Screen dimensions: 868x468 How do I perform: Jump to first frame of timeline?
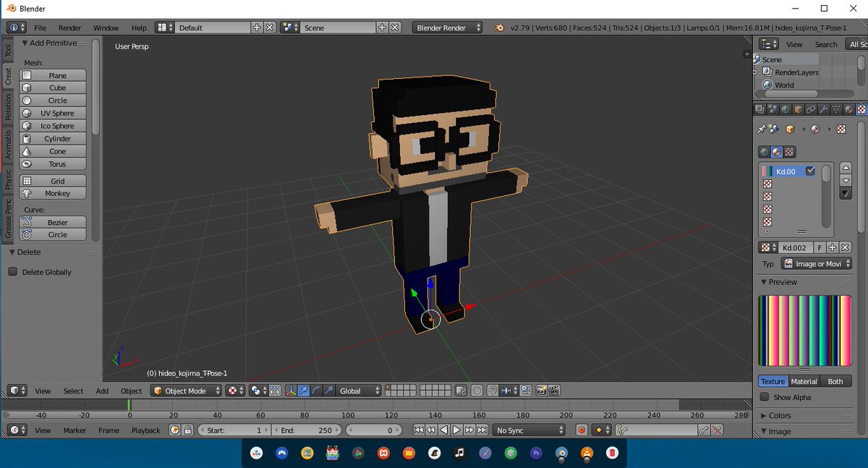[x=418, y=430]
